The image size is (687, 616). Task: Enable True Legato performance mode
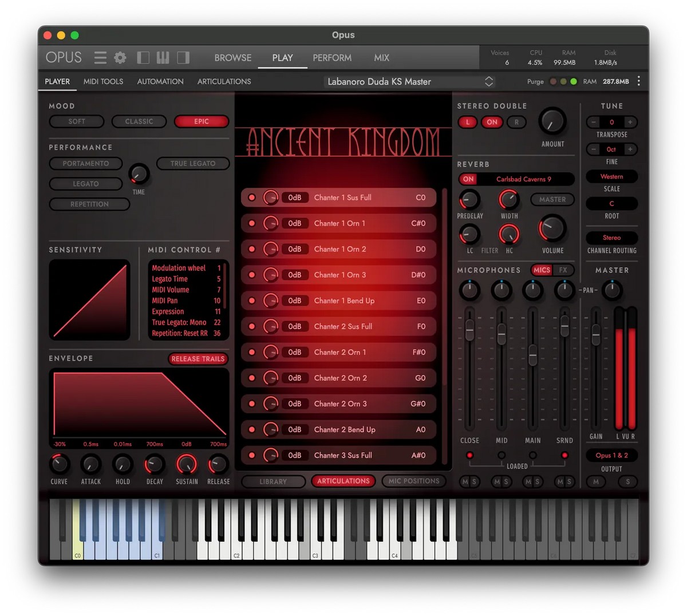coord(193,164)
